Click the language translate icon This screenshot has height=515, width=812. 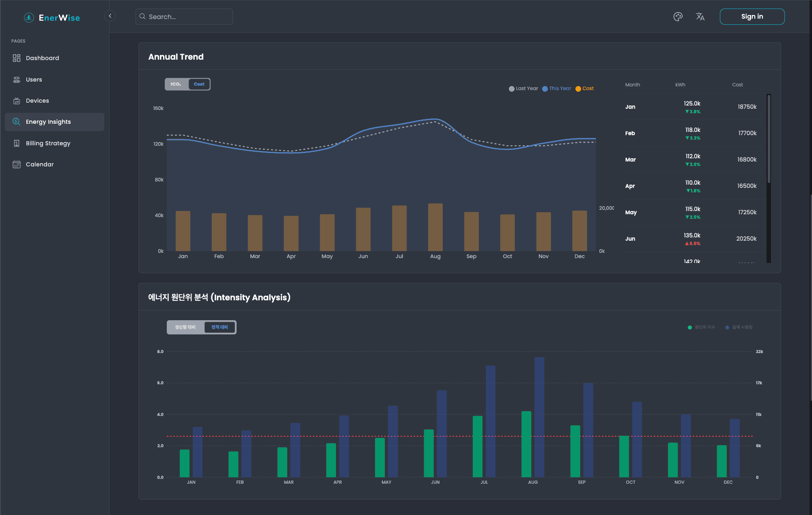tap(700, 17)
